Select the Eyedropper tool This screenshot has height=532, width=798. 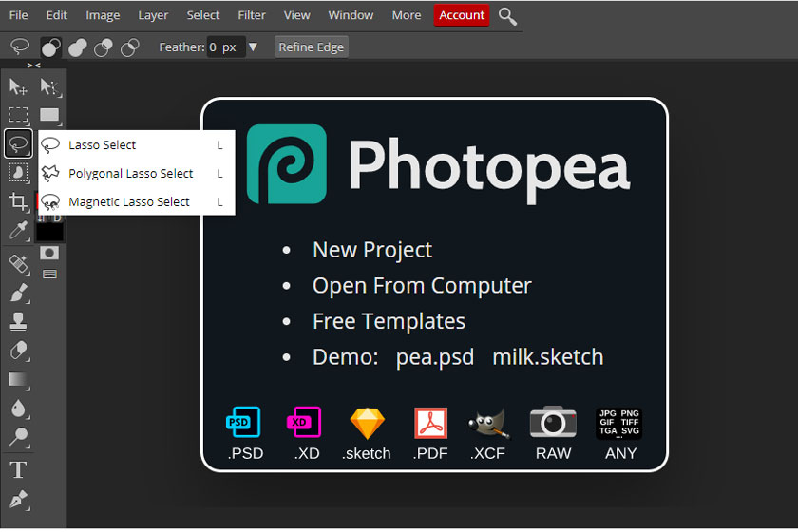click(x=18, y=230)
